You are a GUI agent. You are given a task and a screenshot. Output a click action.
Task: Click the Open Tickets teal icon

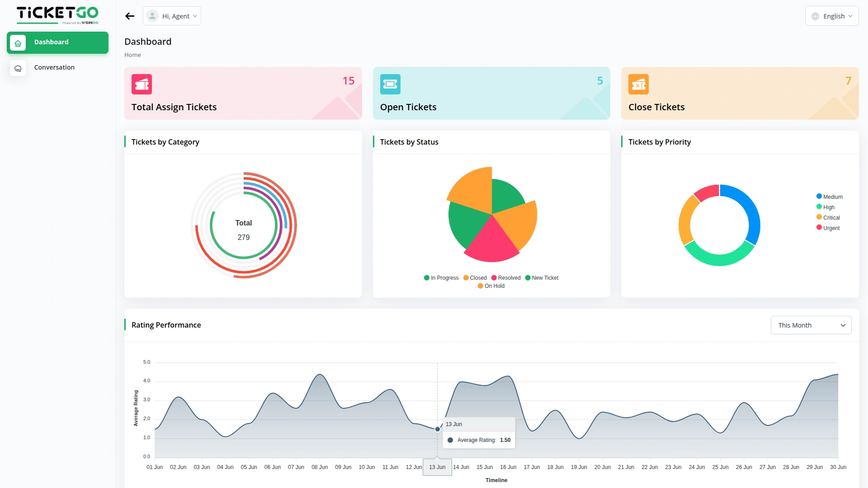[x=390, y=84]
